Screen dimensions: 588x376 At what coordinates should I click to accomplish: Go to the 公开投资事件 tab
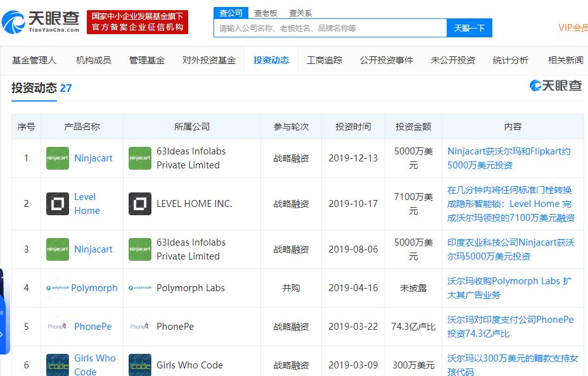pos(387,60)
